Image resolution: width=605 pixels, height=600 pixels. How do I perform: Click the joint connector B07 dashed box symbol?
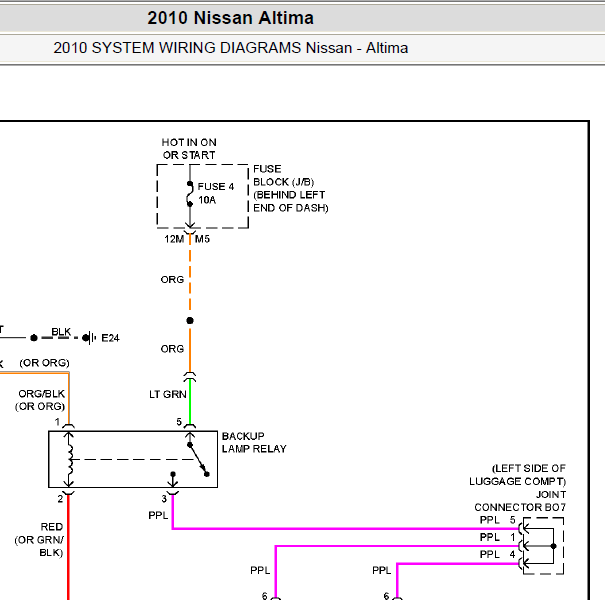543,546
